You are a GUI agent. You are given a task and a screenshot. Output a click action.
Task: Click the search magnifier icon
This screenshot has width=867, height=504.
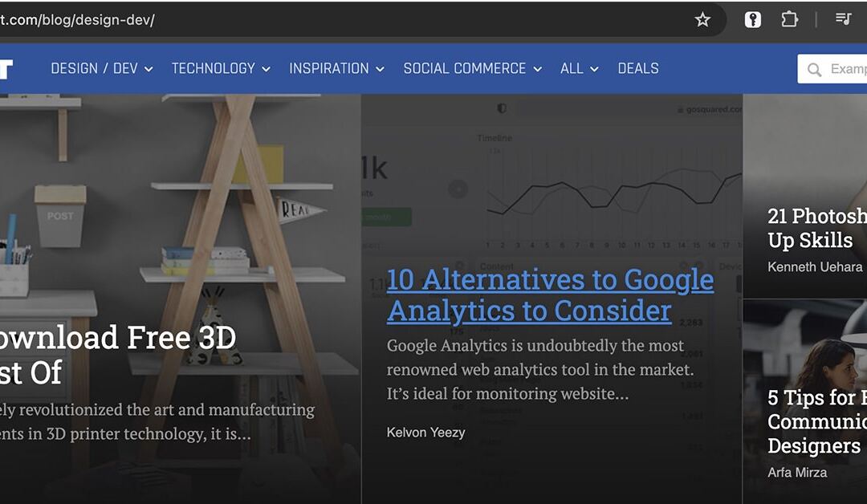pyautogui.click(x=814, y=70)
